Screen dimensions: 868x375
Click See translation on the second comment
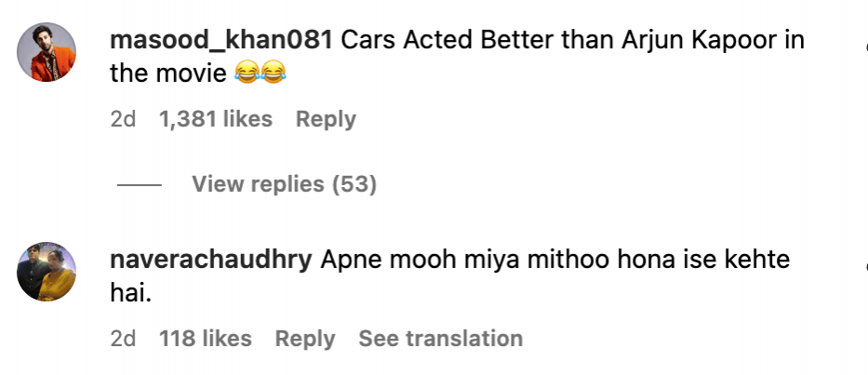(441, 339)
